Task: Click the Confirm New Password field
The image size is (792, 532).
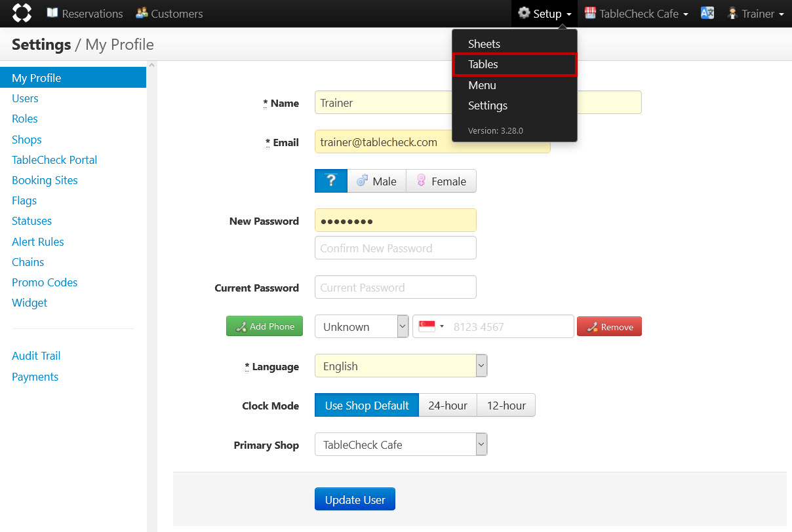Action: click(x=395, y=248)
